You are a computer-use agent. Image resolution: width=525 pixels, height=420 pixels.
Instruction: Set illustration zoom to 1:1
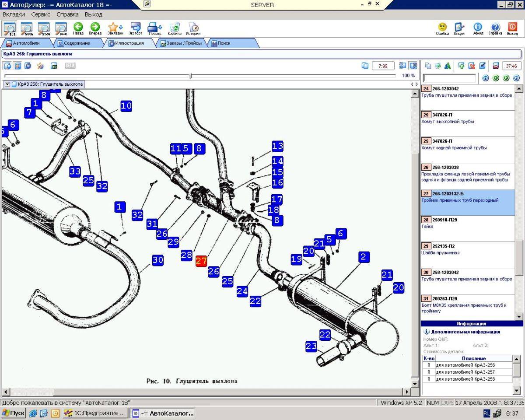pyautogui.click(x=10, y=29)
